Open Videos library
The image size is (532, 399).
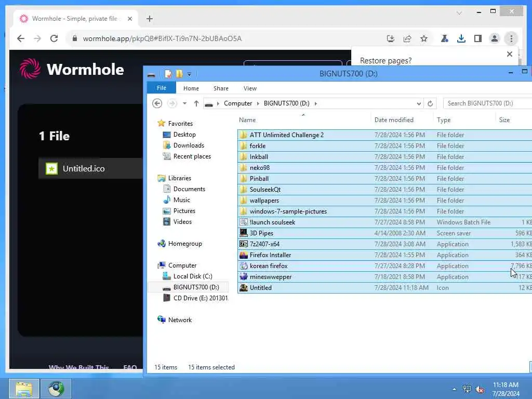coord(182,221)
